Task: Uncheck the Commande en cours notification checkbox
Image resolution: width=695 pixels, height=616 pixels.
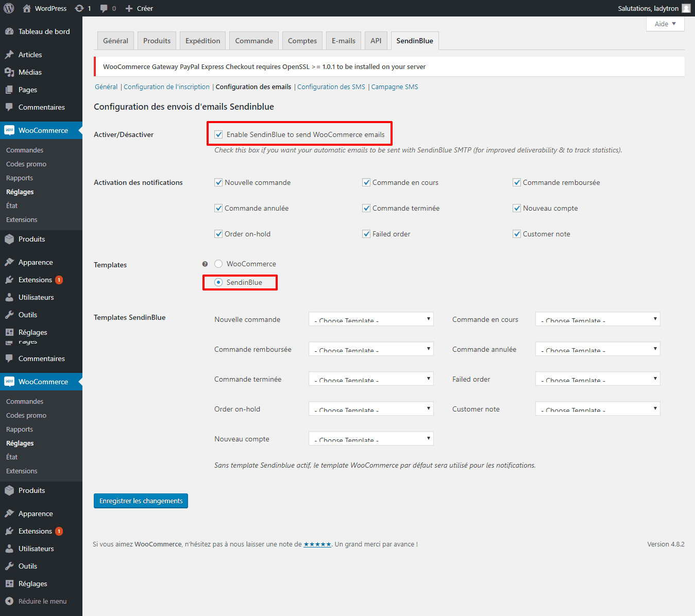Action: 366,182
